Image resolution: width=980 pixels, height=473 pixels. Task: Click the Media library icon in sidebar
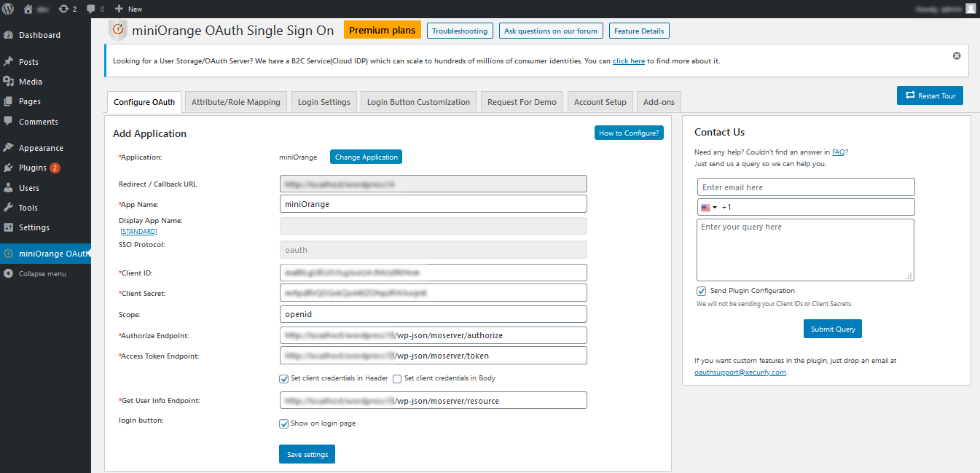pos(9,81)
